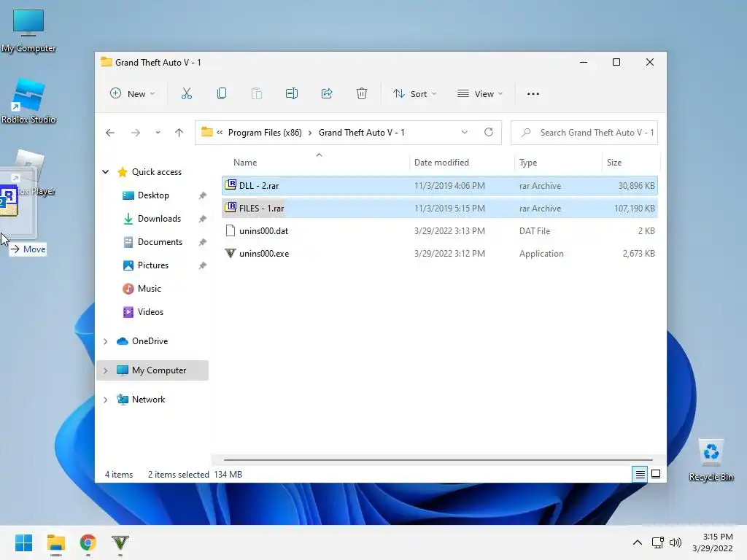
Task: Show hidden breadcrumb path chevrons
Action: point(220,133)
